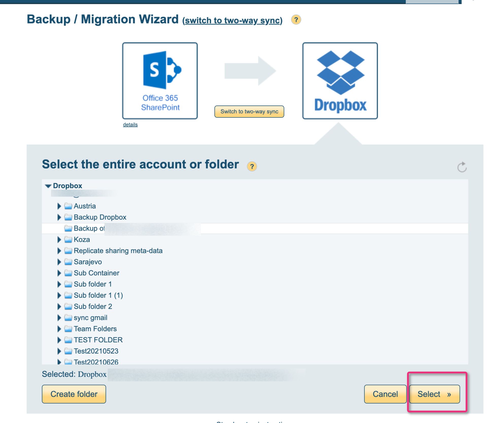Collapse the Dropbox root tree node
Screen dimensions: 504x423
pos(48,186)
